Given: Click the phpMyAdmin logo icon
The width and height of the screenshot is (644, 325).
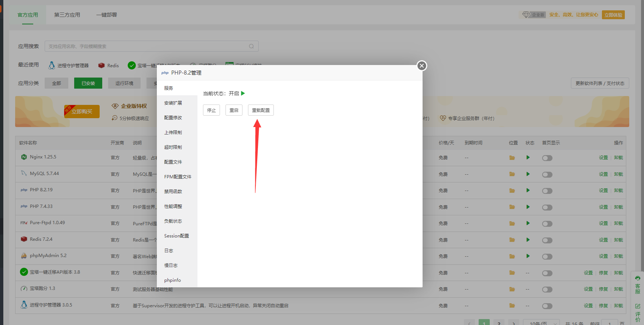Looking at the screenshot, I should pyautogui.click(x=24, y=256).
